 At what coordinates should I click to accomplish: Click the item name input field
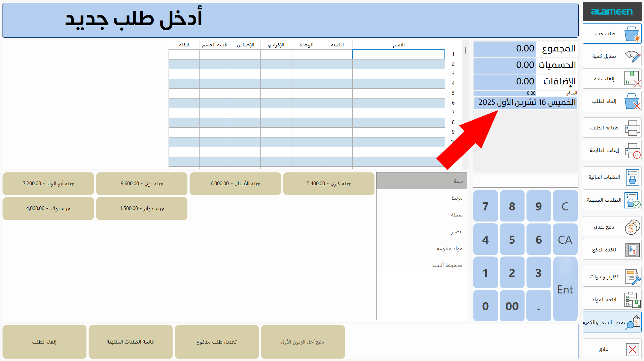click(x=398, y=54)
